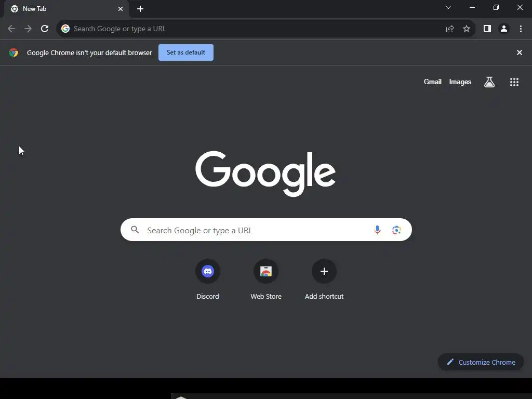Click the share this page icon

[450, 29]
